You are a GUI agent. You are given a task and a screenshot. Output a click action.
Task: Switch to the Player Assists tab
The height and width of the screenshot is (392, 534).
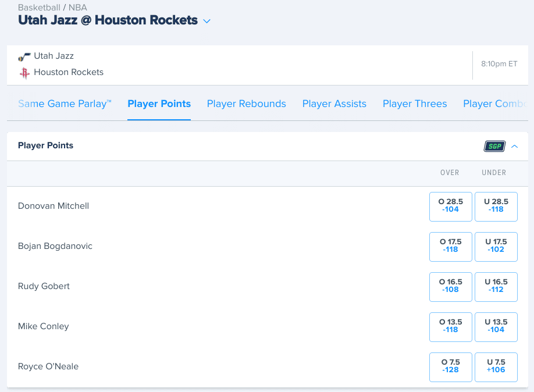coord(334,104)
